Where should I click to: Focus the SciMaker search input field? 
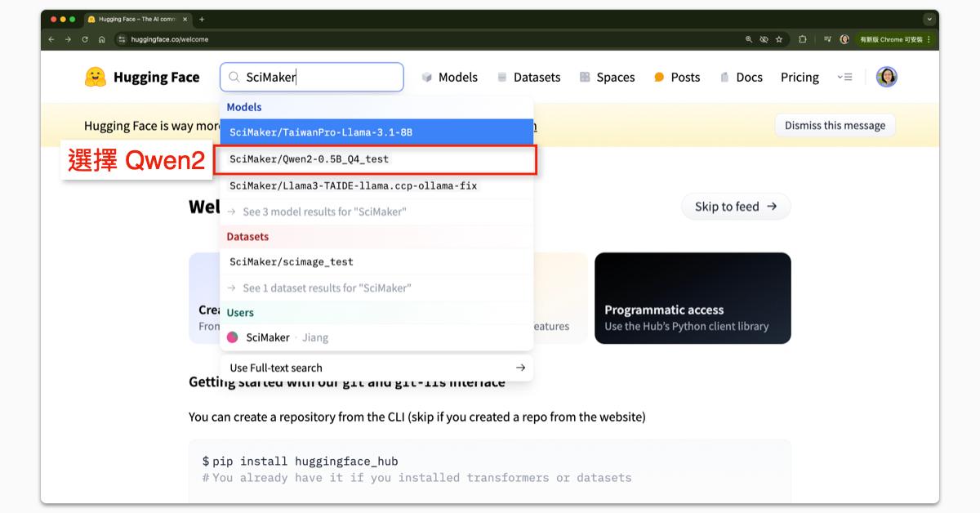tap(312, 77)
